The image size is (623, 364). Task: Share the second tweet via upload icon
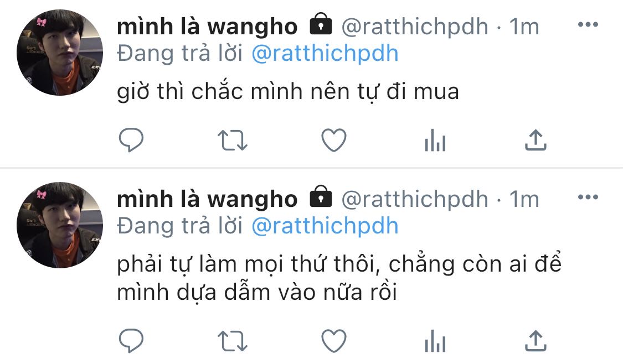tap(536, 341)
